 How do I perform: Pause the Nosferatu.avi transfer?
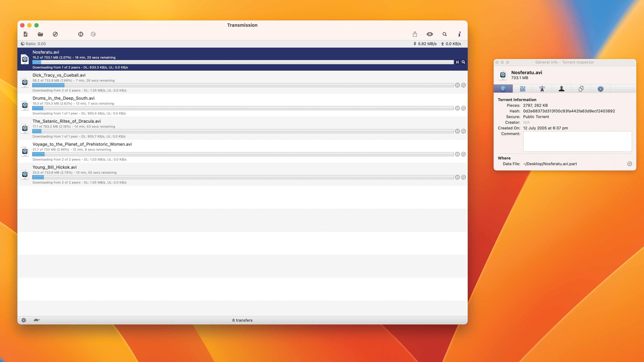(457, 62)
